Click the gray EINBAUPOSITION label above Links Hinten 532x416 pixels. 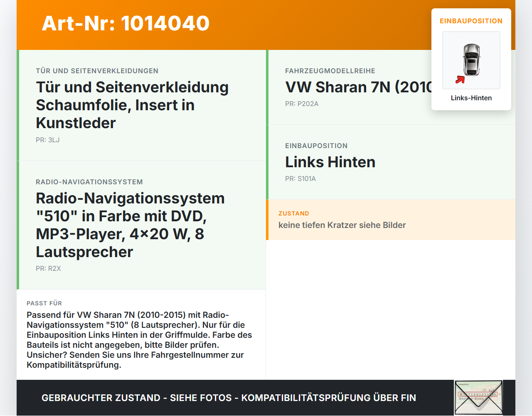316,146
